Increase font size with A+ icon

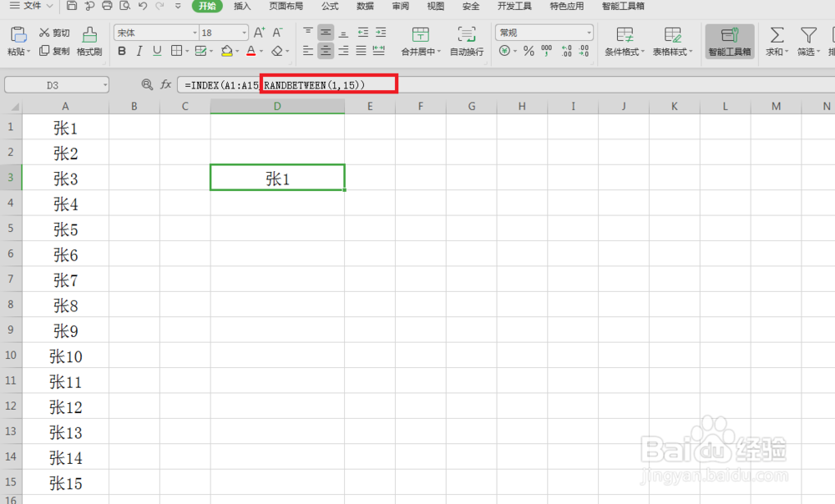coord(259,33)
